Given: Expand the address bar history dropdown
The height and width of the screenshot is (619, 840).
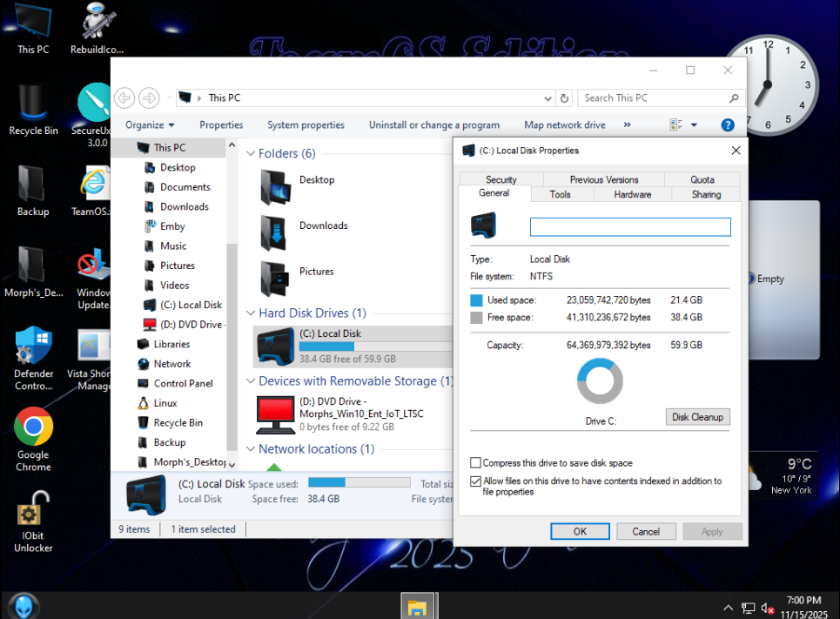Looking at the screenshot, I should point(548,98).
